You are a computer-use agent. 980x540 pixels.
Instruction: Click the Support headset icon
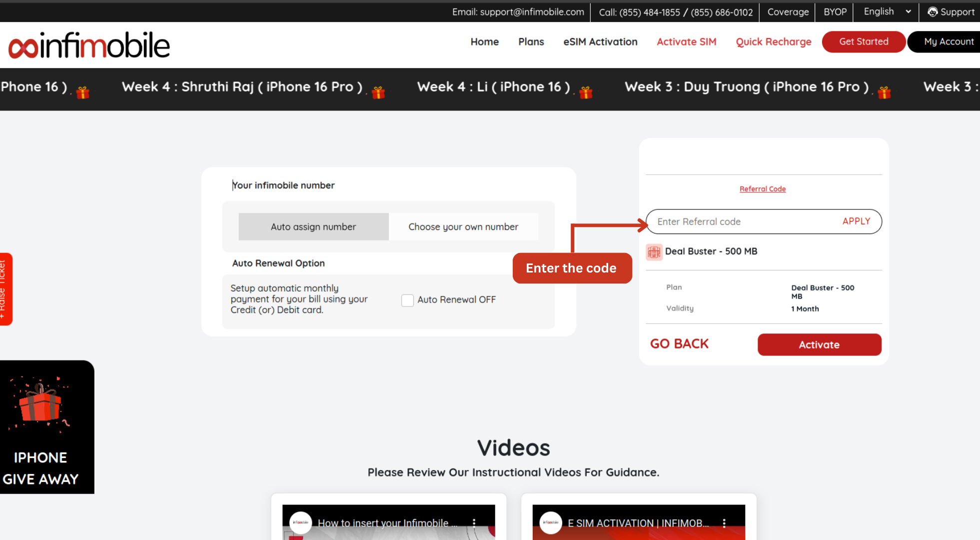click(932, 12)
